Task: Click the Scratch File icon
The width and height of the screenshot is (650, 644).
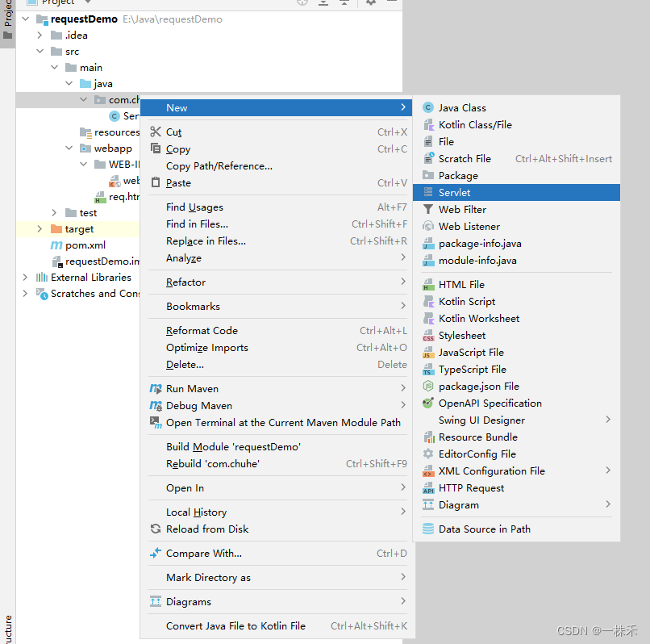Action: click(427, 158)
